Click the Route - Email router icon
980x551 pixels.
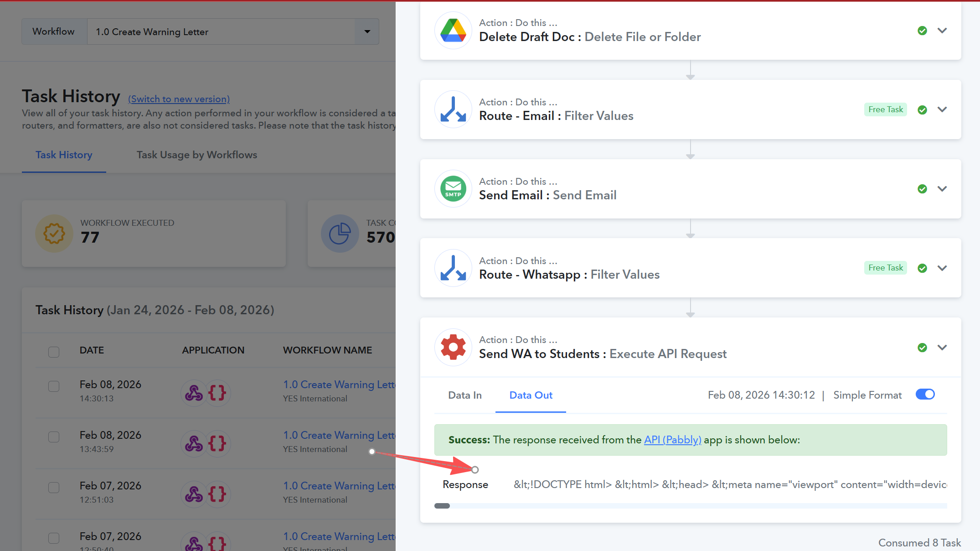[x=453, y=109]
